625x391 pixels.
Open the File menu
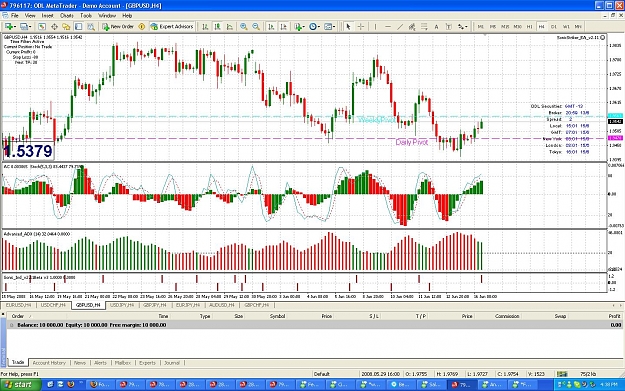point(15,16)
